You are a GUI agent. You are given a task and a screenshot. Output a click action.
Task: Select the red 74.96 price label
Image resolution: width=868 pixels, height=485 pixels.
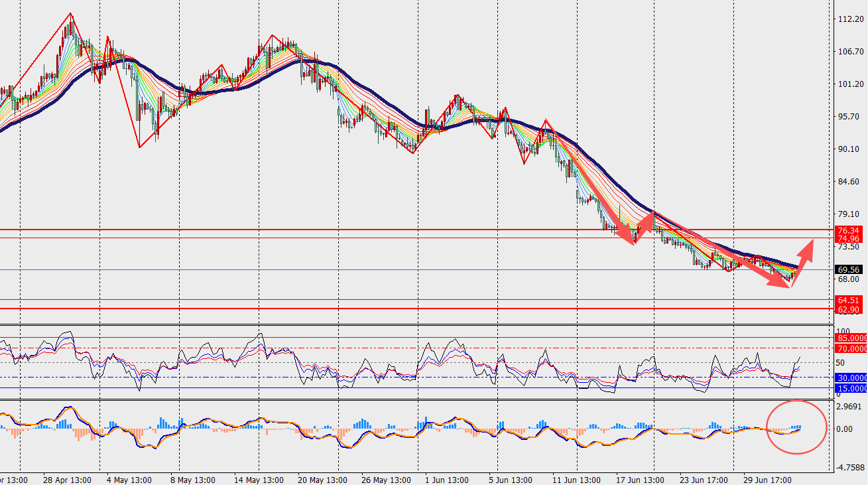tap(850, 238)
